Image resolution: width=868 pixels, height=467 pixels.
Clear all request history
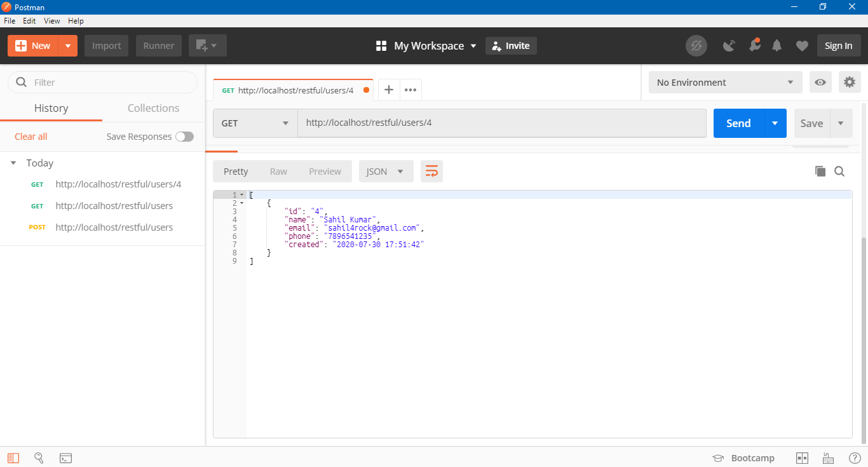[31, 136]
